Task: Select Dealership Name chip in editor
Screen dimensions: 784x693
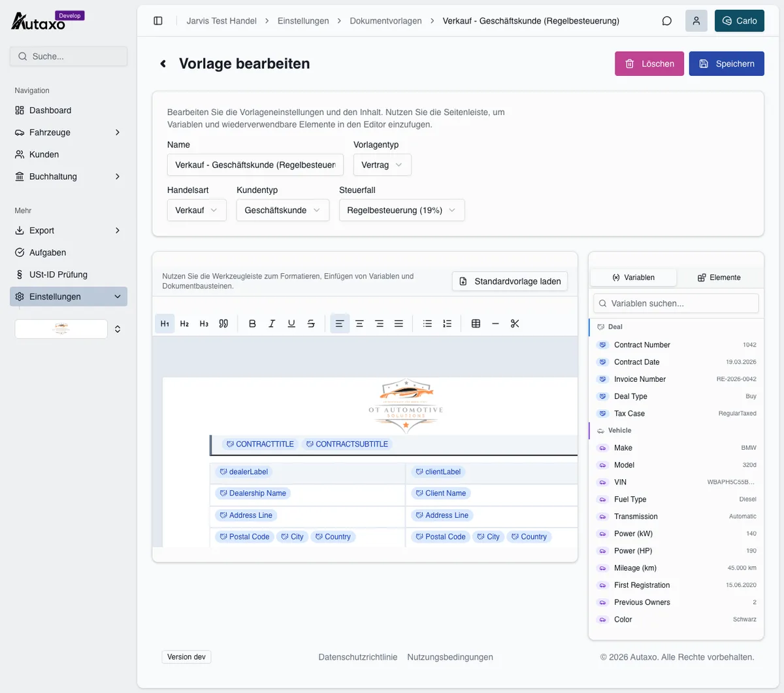Action: pyautogui.click(x=253, y=494)
